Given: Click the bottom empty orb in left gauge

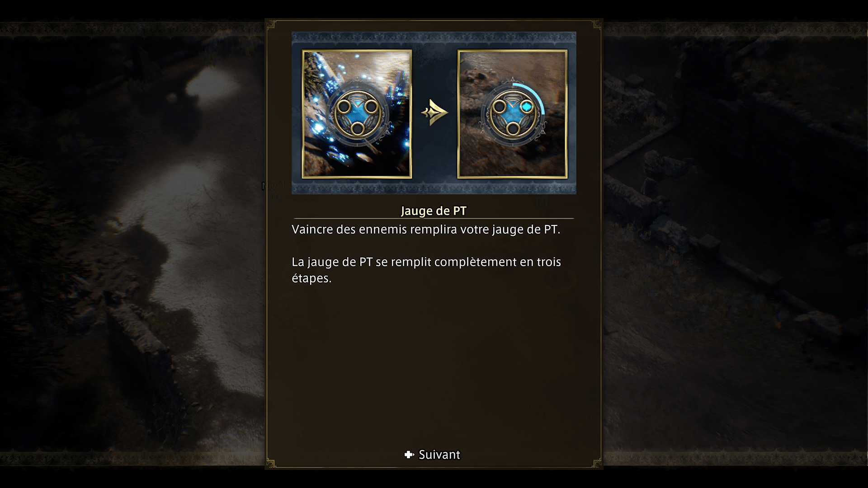Looking at the screenshot, I should click(x=357, y=129).
